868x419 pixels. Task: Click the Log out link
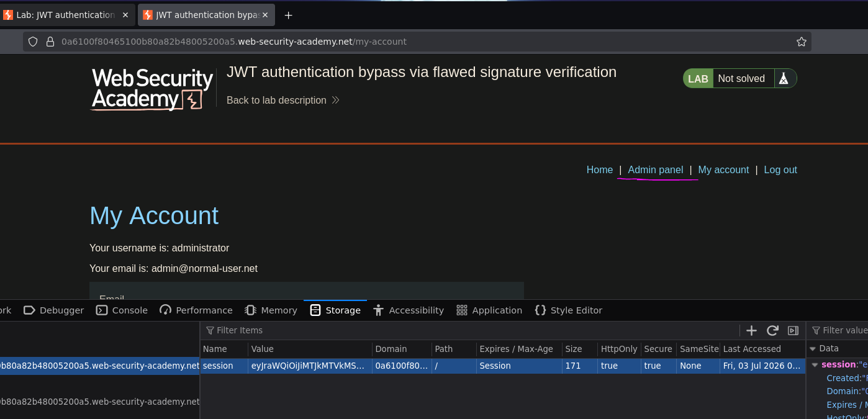tap(780, 169)
